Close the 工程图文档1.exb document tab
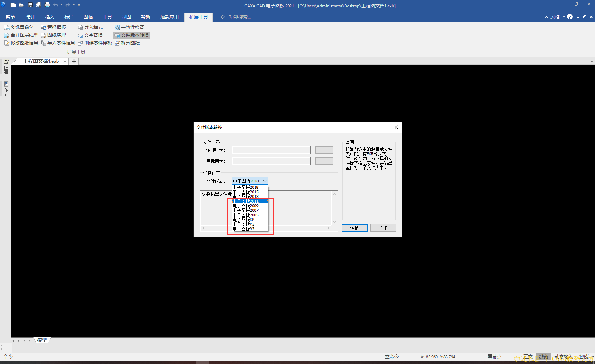The width and height of the screenshot is (595, 364). click(65, 61)
